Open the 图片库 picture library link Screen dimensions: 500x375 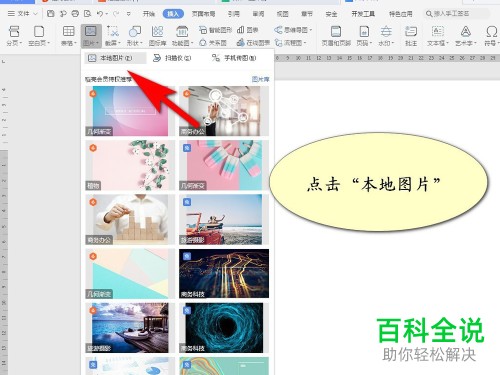[260, 79]
